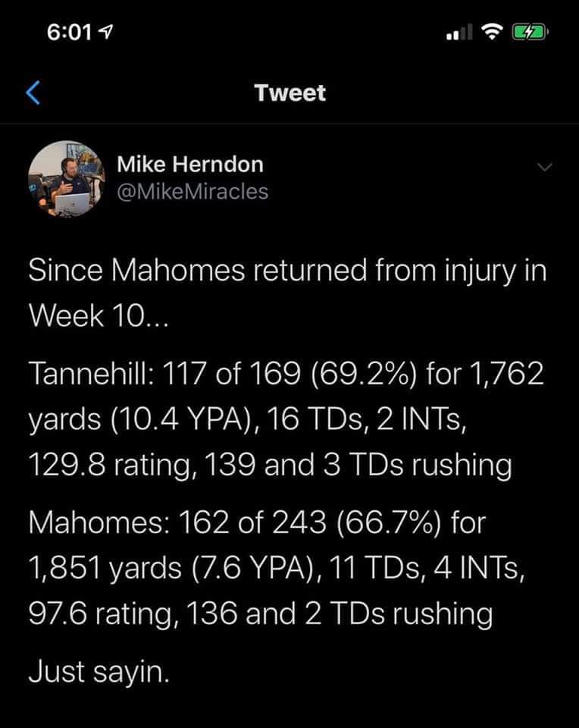Screen dimensions: 579x728
Task: Tap the Tweet header title
Action: coord(290,93)
